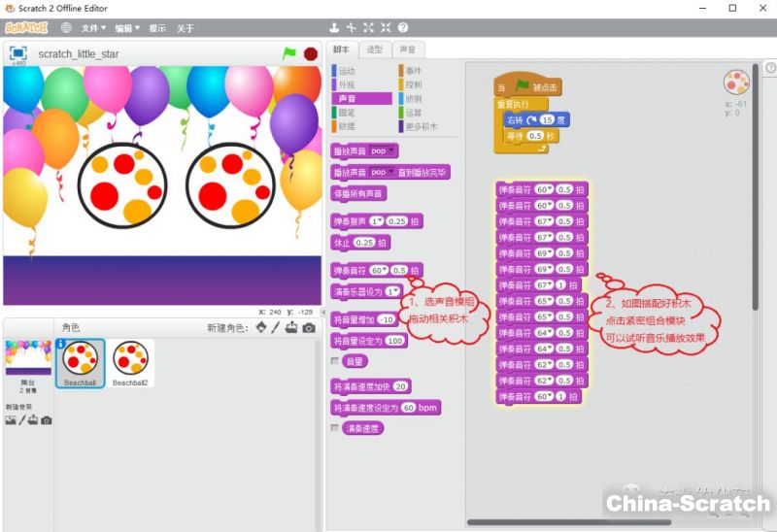Screen dimensions: 777x532
Task: Click the green flag to start the project
Action: pos(289,53)
